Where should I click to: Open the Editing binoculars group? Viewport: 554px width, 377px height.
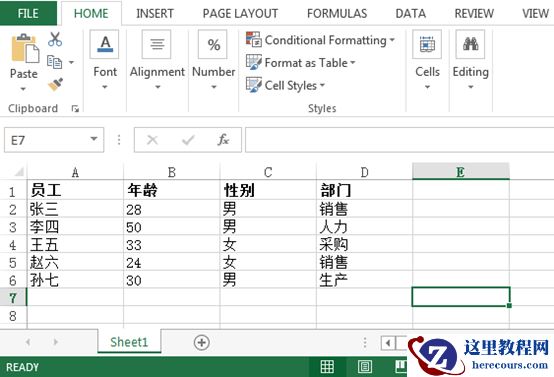(471, 60)
